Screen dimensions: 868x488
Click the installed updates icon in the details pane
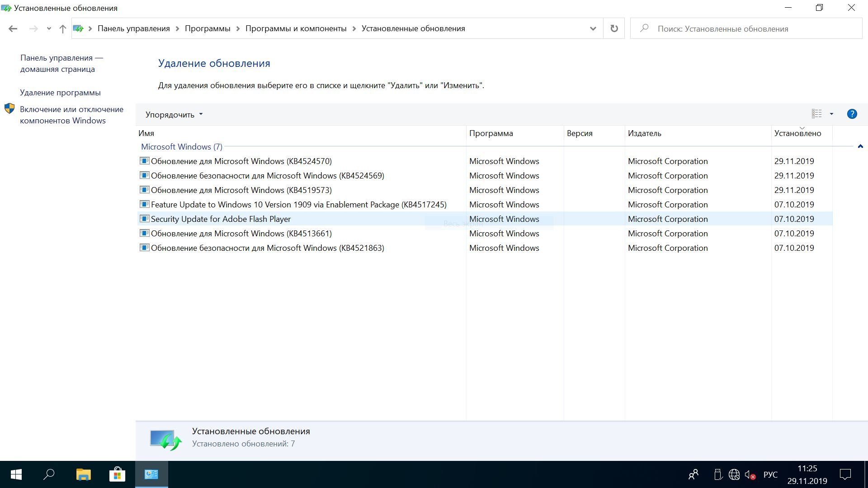pos(165,440)
